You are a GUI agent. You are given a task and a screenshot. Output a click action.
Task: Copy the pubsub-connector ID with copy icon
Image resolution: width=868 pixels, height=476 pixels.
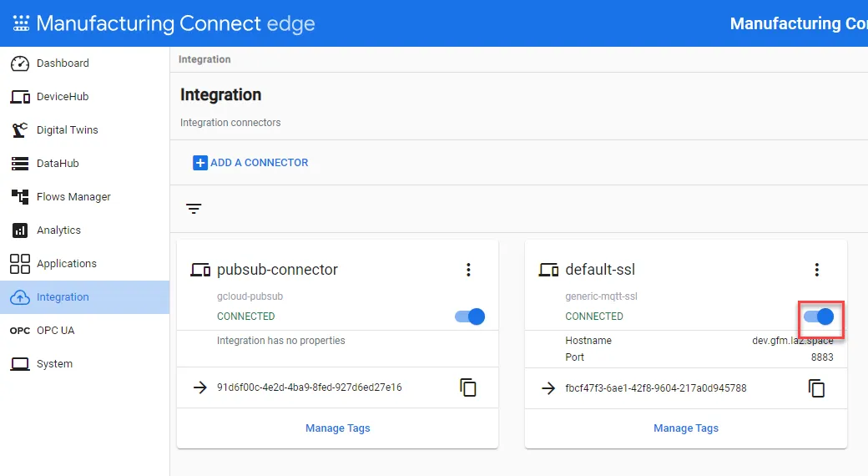coord(468,387)
